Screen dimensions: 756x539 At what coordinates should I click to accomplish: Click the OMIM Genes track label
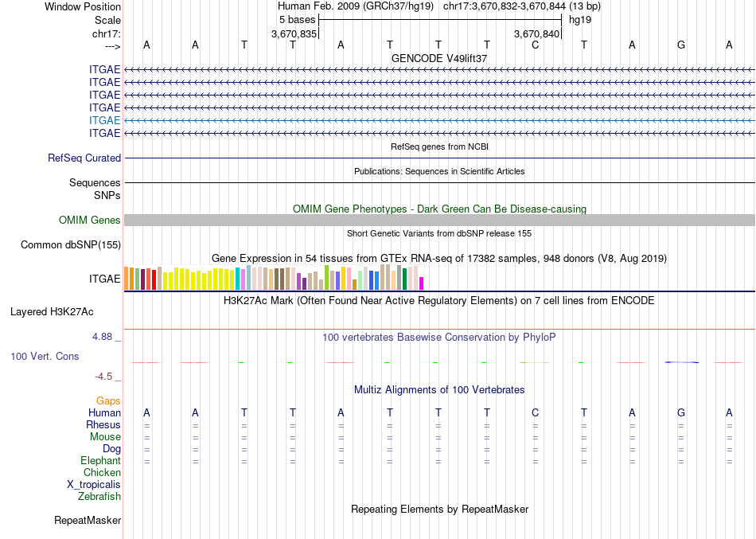tap(90, 220)
